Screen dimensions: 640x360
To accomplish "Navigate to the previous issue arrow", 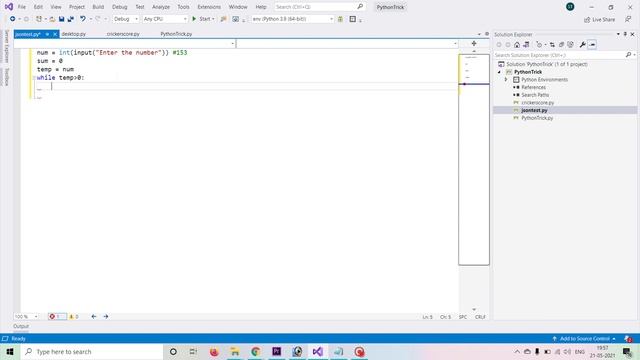I will coord(94,316).
